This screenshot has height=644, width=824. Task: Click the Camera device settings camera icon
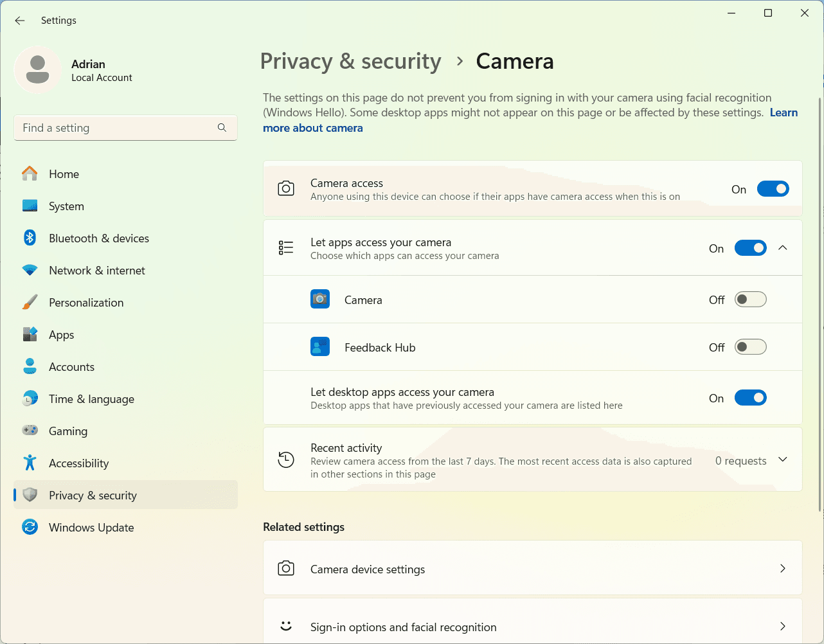(x=286, y=568)
